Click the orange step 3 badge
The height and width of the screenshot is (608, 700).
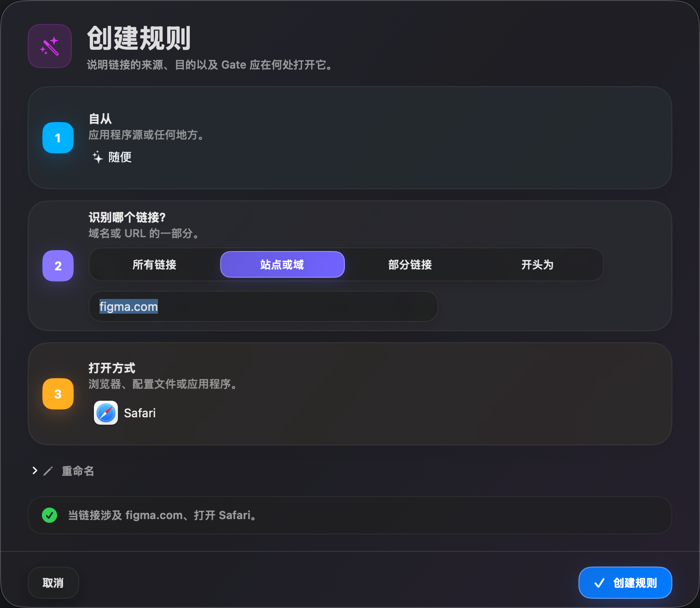(58, 394)
